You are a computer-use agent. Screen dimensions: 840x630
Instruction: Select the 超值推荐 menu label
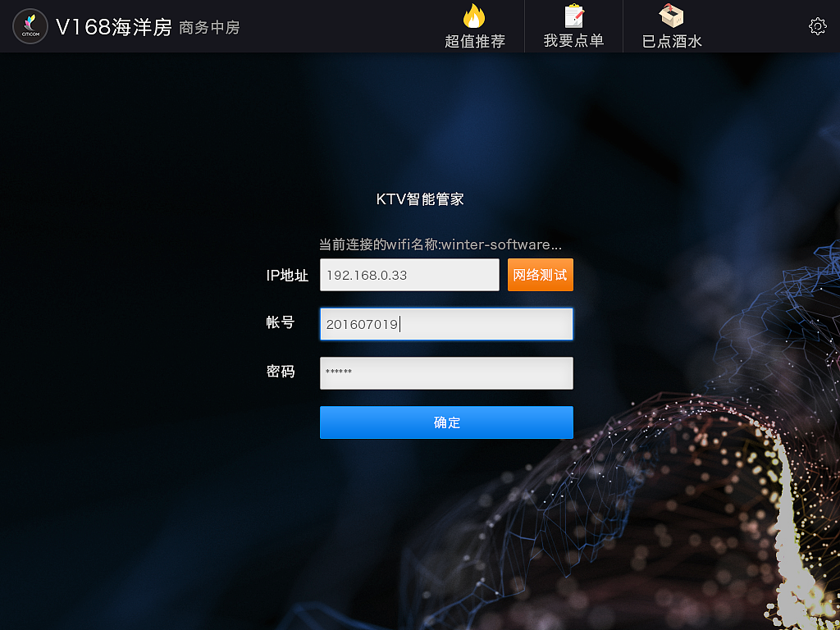pyautogui.click(x=474, y=39)
